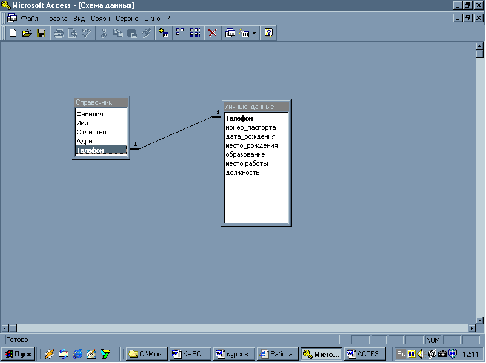This screenshot has width=486, height=363.
Task: Click the document control icon beside Файл
Action: 12,18
